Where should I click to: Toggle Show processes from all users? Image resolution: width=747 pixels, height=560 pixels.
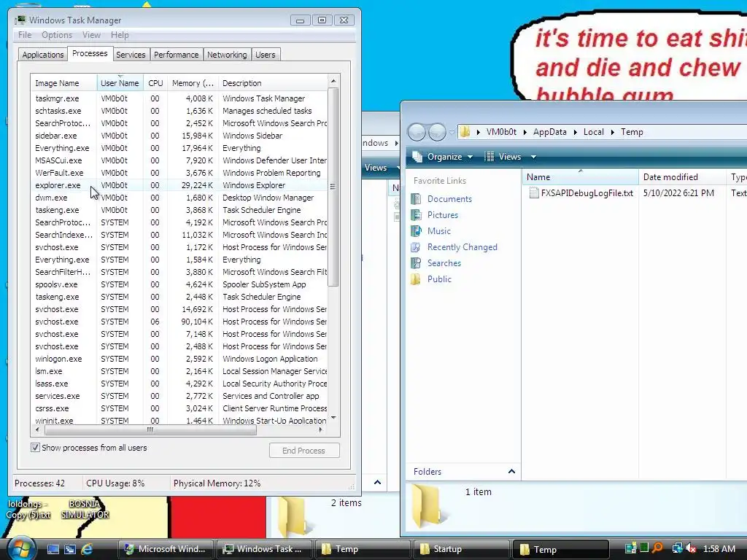(35, 448)
